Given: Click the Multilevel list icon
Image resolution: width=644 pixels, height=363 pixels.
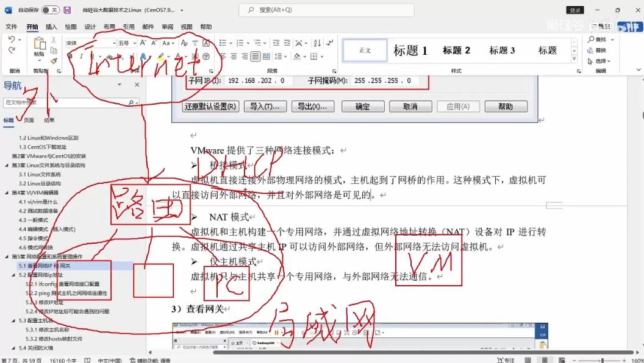Looking at the screenshot, I should [x=257, y=43].
